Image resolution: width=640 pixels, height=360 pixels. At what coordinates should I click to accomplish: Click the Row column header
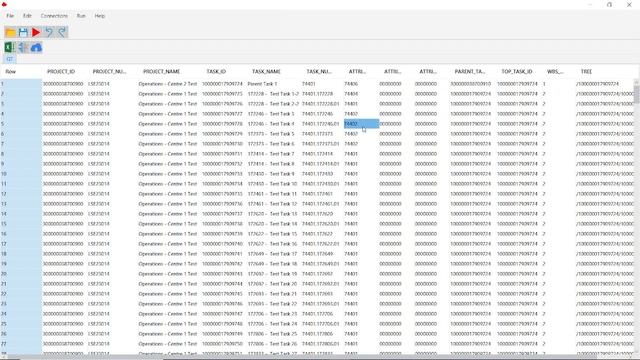(x=11, y=71)
